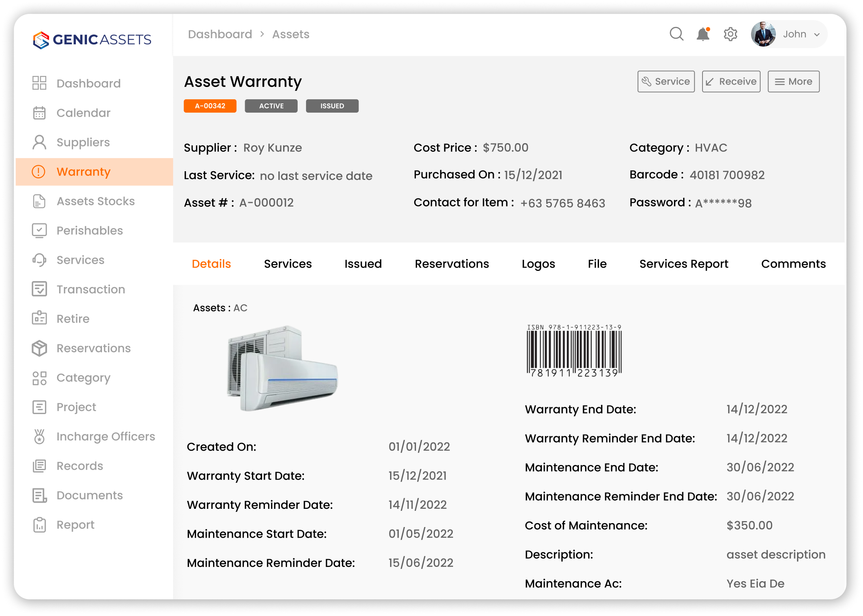The height and width of the screenshot is (616, 863).
Task: Click the Warranty alert icon
Action: pyautogui.click(x=39, y=172)
